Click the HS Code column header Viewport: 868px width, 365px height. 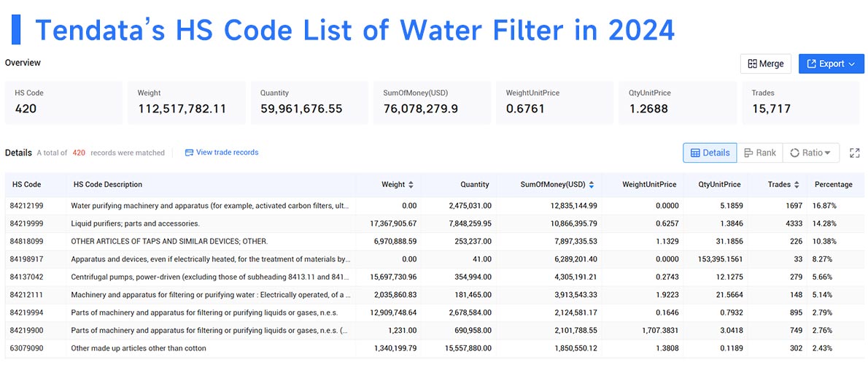coord(26,185)
